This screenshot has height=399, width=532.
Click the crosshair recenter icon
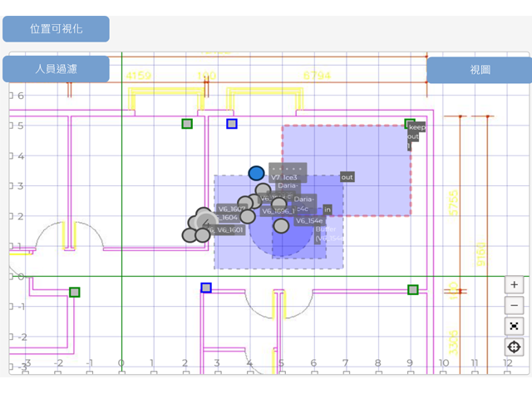[514, 347]
